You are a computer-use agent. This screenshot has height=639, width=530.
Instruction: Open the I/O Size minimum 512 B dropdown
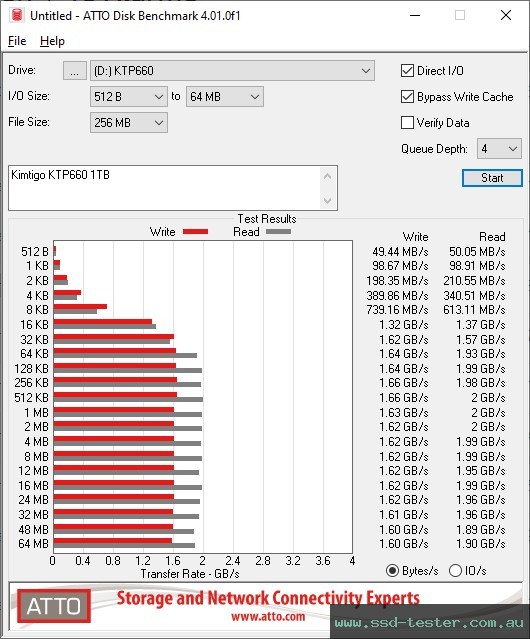point(129,97)
